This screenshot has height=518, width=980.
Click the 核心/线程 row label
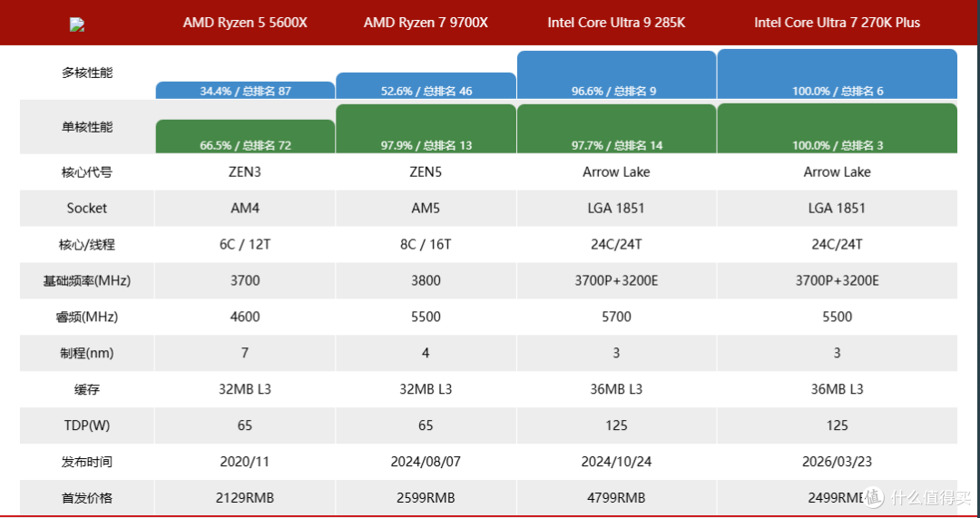point(87,244)
